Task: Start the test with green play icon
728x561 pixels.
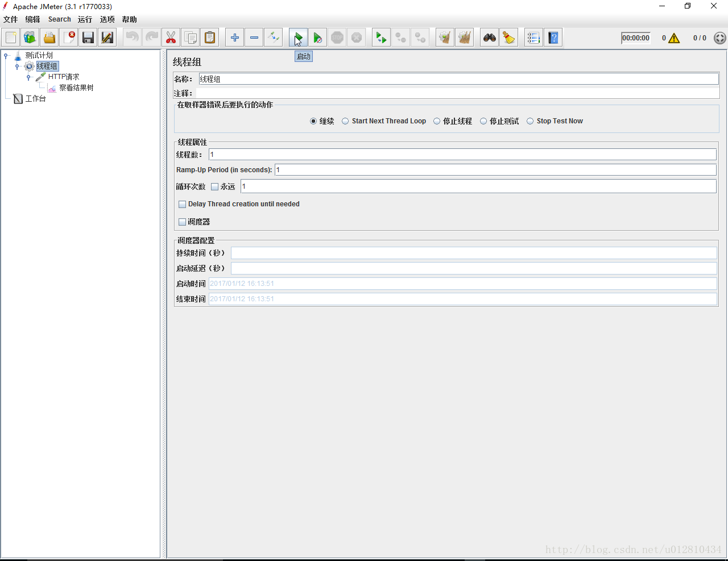Action: tap(299, 38)
